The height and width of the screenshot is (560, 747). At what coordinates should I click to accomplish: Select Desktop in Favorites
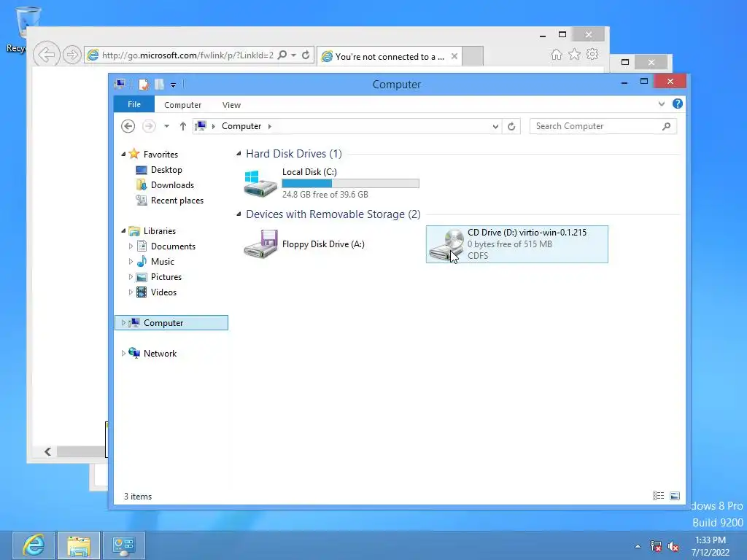166,169
